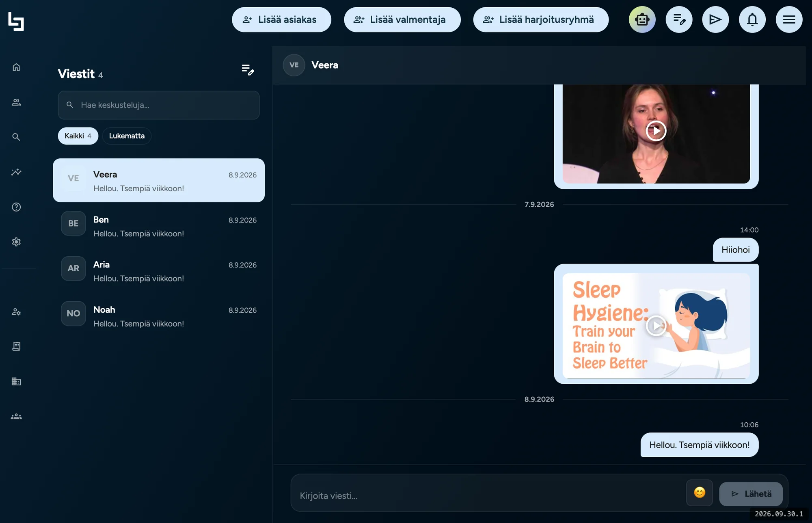Screen dimensions: 812x523
Task: Play the Sleep Hygiene video
Action: click(x=656, y=325)
